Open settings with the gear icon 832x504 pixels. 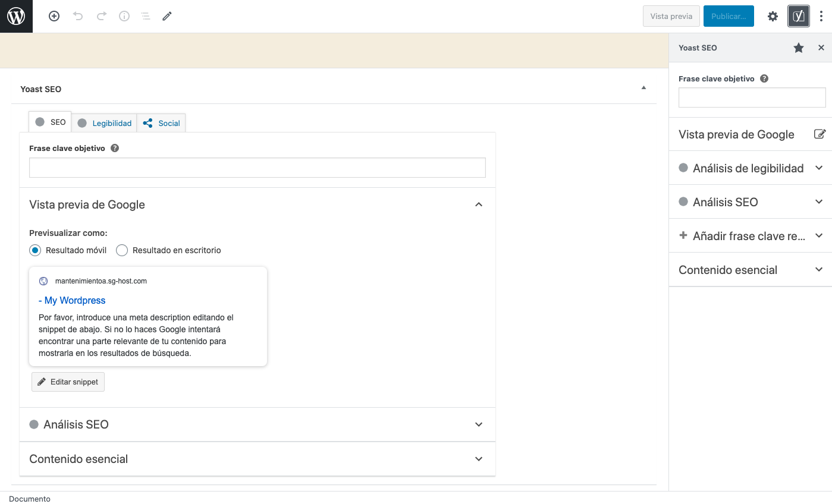[x=773, y=17]
